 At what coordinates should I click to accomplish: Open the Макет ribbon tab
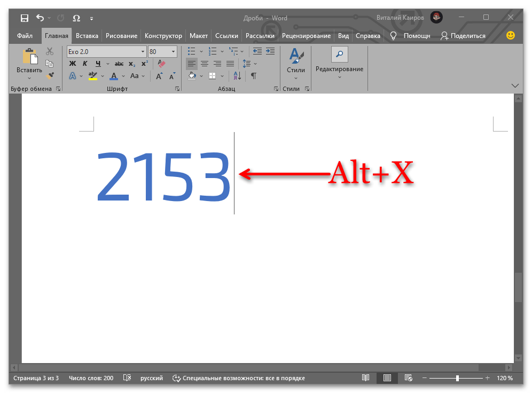coord(198,36)
